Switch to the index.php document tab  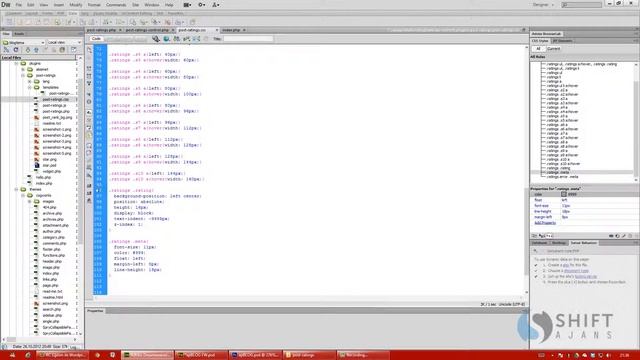pyautogui.click(x=231, y=30)
